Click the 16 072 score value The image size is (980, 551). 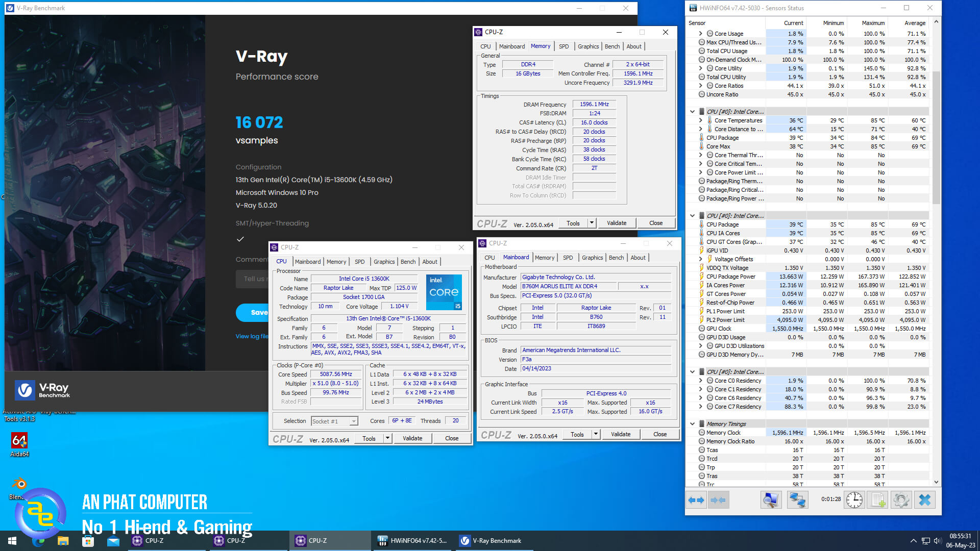259,122
